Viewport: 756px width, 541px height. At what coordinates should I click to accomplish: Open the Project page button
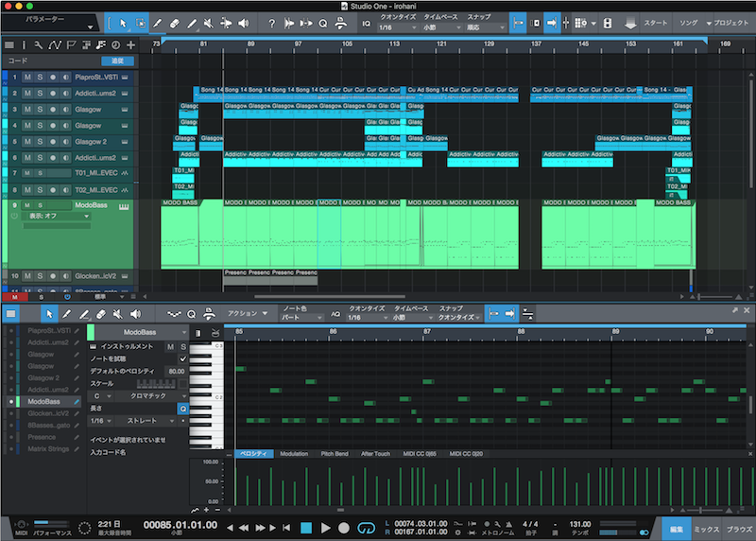(x=730, y=23)
